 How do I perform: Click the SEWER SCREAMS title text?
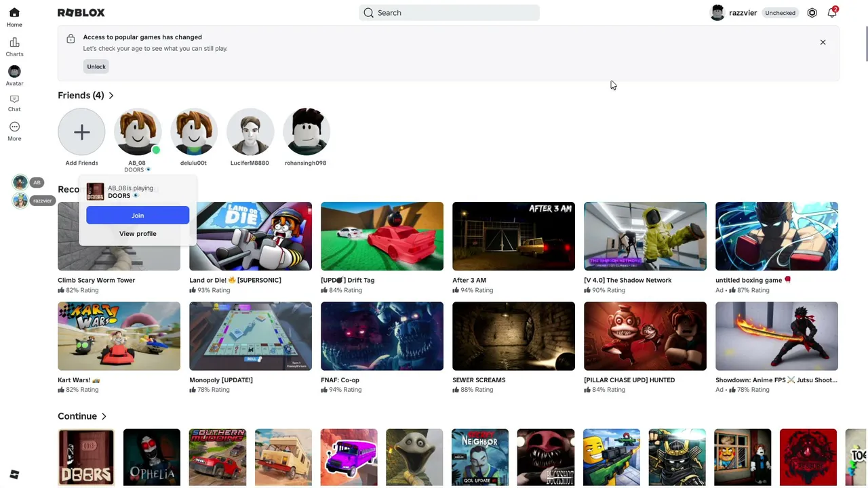point(479,380)
